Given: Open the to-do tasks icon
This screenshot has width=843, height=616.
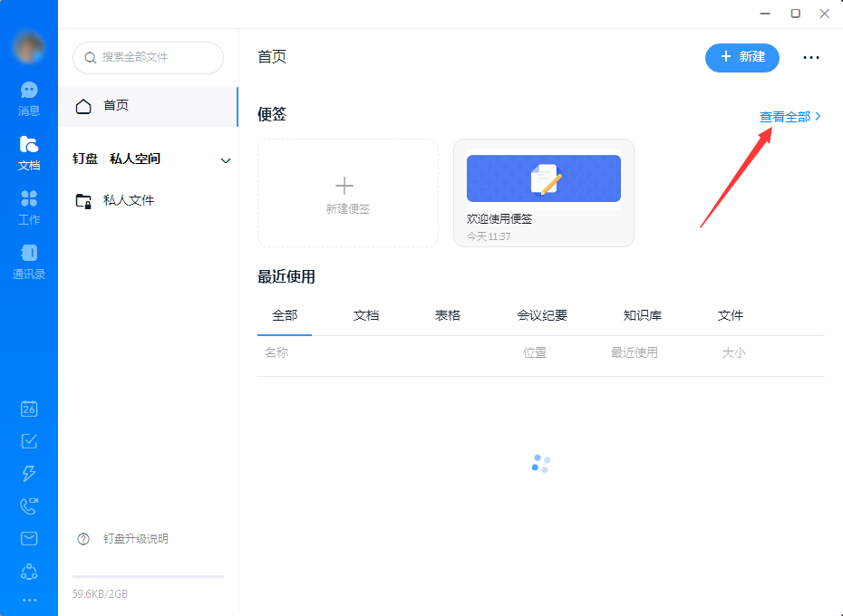Looking at the screenshot, I should tap(28, 441).
